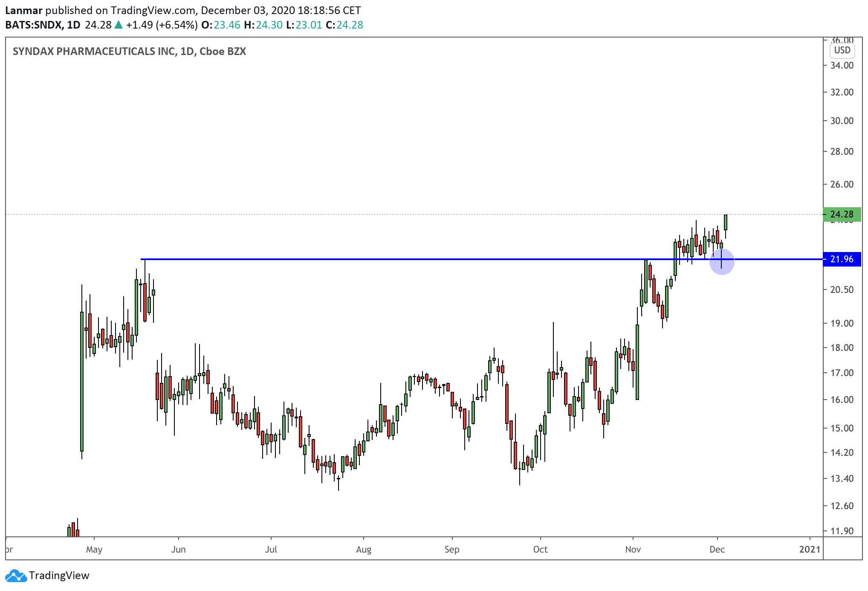Click the 34.00 price axis label
Image resolution: width=868 pixels, height=591 pixels.
(842, 65)
